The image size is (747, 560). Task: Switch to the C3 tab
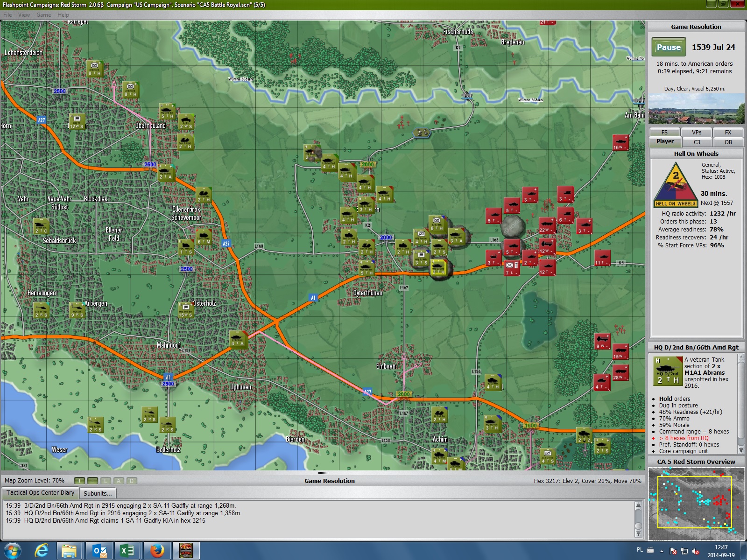[697, 142]
